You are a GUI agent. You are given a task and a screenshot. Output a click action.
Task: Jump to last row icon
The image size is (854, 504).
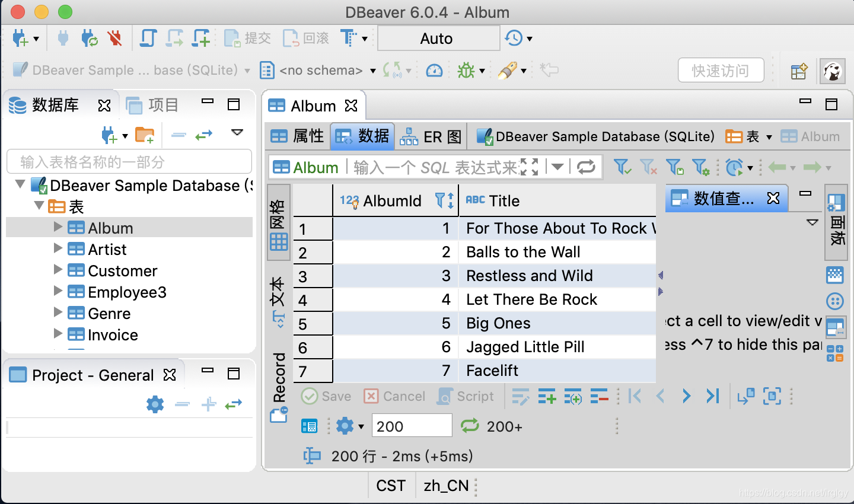(x=712, y=395)
